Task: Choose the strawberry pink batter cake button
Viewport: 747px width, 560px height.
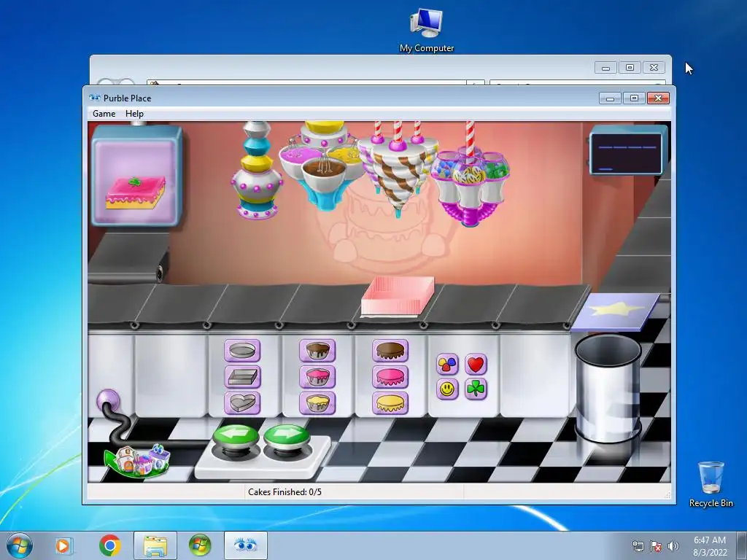Action: 317,377
